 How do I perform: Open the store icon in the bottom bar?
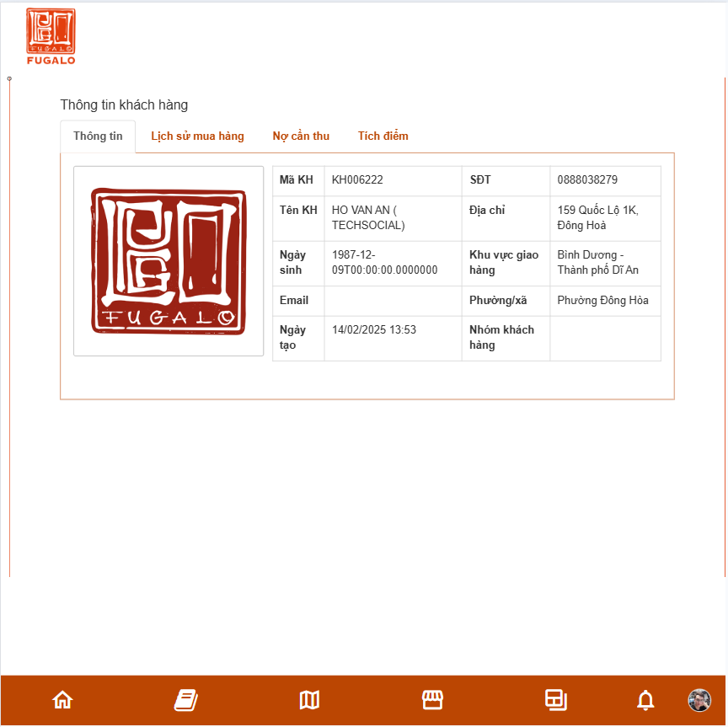click(x=432, y=699)
